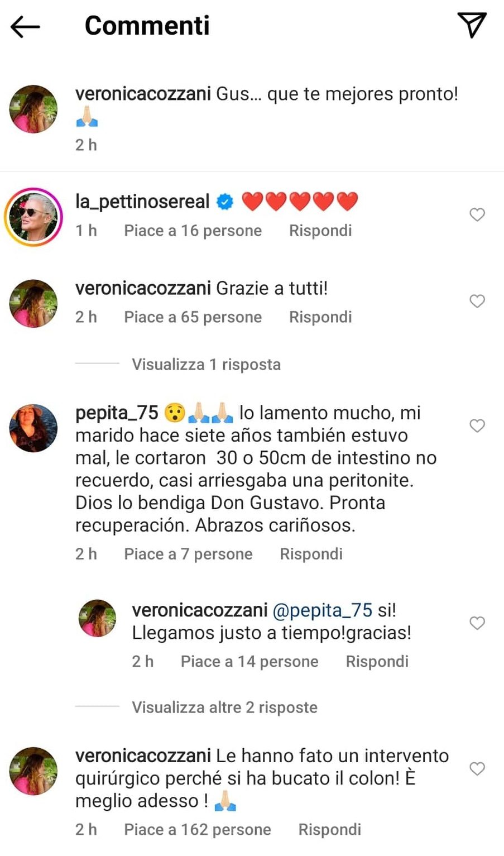Screen dimensions: 504x856
Task: Open the @pepita_75 mention link
Action: [322, 610]
